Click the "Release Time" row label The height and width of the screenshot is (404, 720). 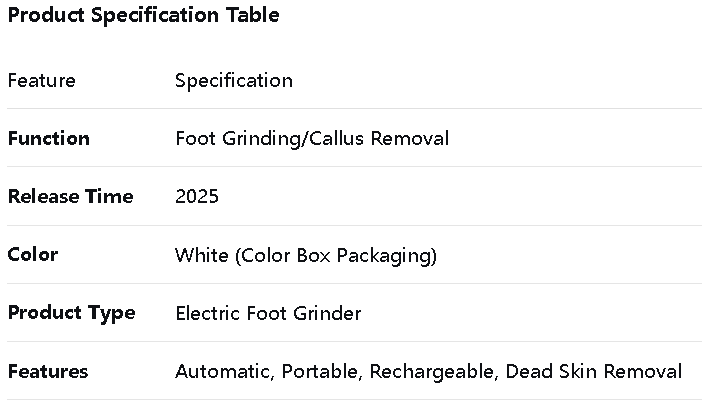[70, 196]
